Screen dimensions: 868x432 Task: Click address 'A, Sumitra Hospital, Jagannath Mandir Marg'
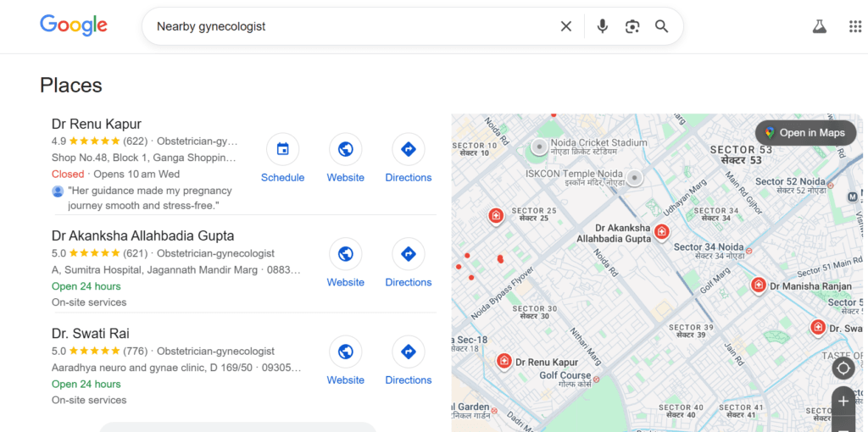pyautogui.click(x=154, y=270)
